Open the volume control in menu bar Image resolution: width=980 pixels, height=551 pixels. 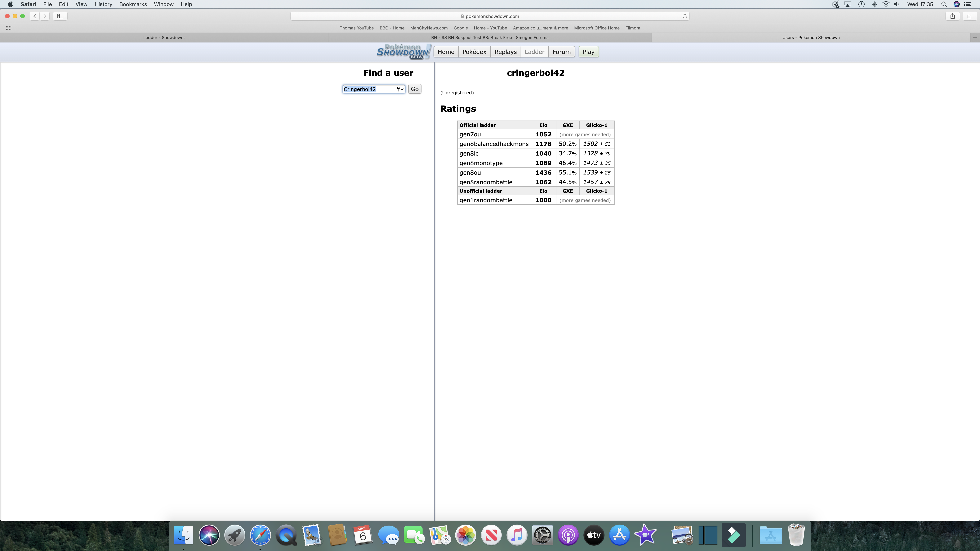[896, 4]
